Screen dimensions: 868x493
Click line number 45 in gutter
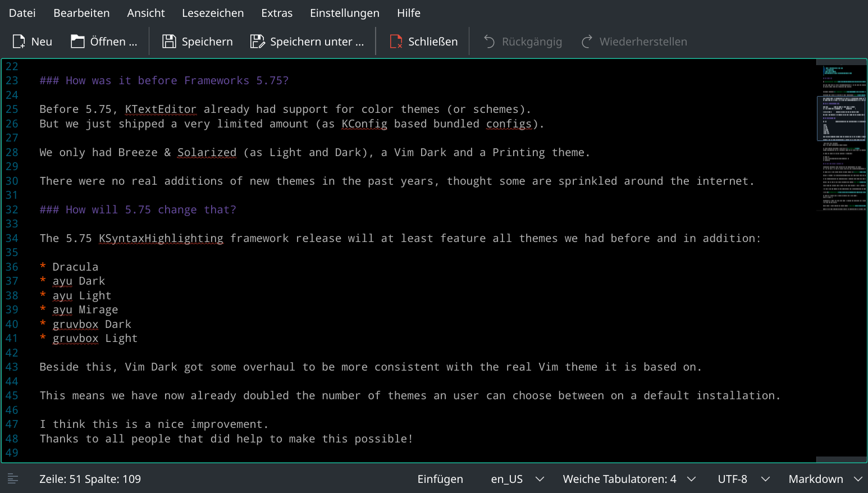coord(12,395)
